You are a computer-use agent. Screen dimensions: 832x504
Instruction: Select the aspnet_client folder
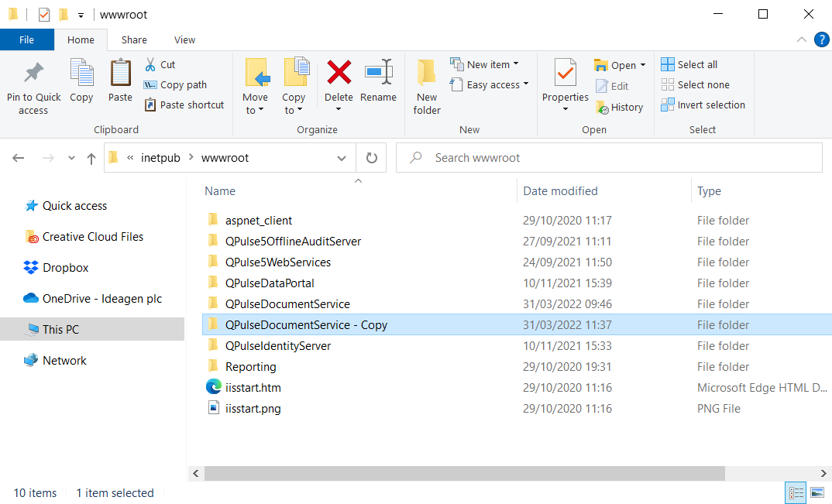259,221
